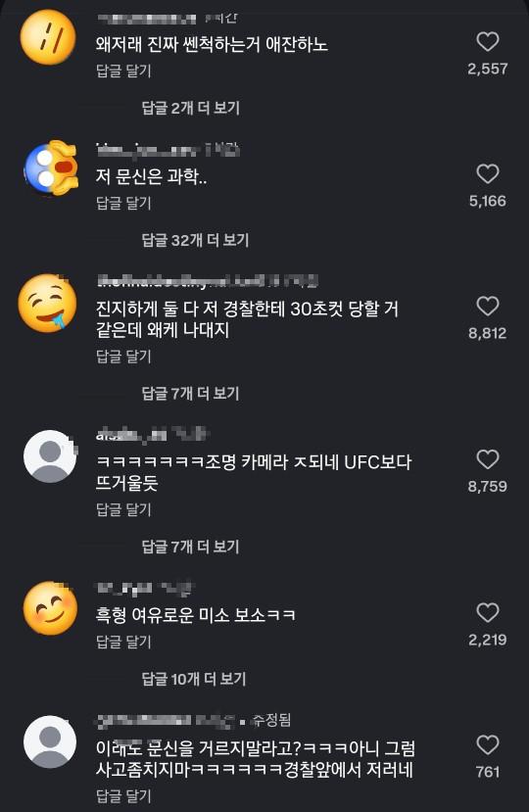This screenshot has height=812, width=529.
Task: Open the drooling-face emoji avatar profile
Action: point(48,303)
